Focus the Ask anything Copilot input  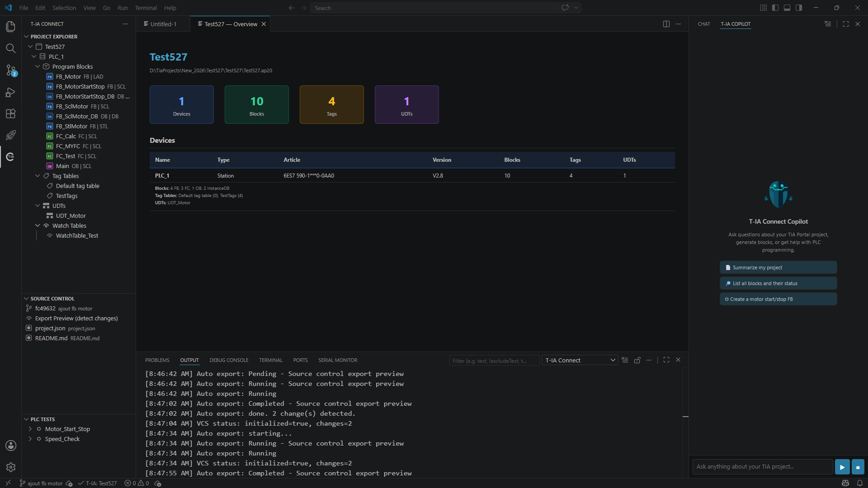point(763,467)
